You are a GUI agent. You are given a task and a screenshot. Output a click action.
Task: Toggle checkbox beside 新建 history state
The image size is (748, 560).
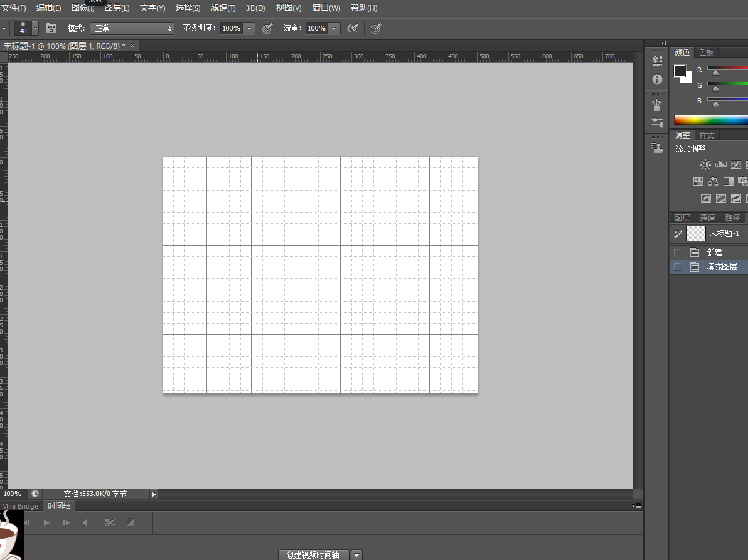pos(677,253)
